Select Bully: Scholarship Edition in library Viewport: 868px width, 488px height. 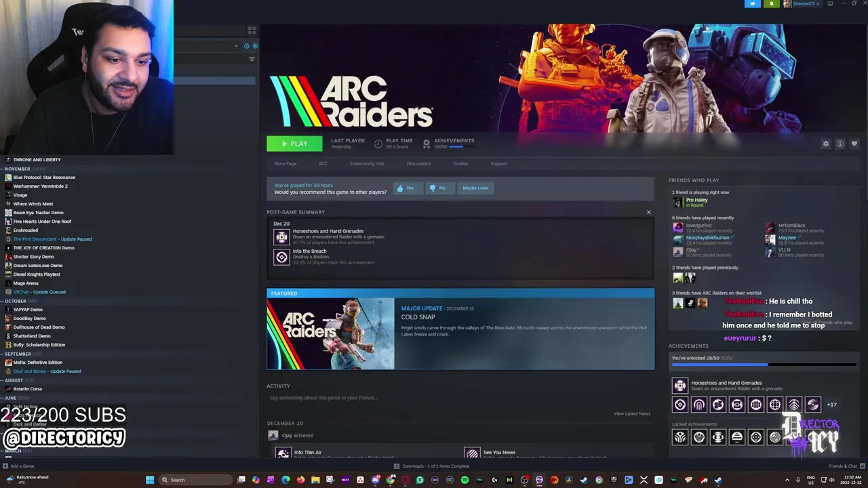point(39,345)
